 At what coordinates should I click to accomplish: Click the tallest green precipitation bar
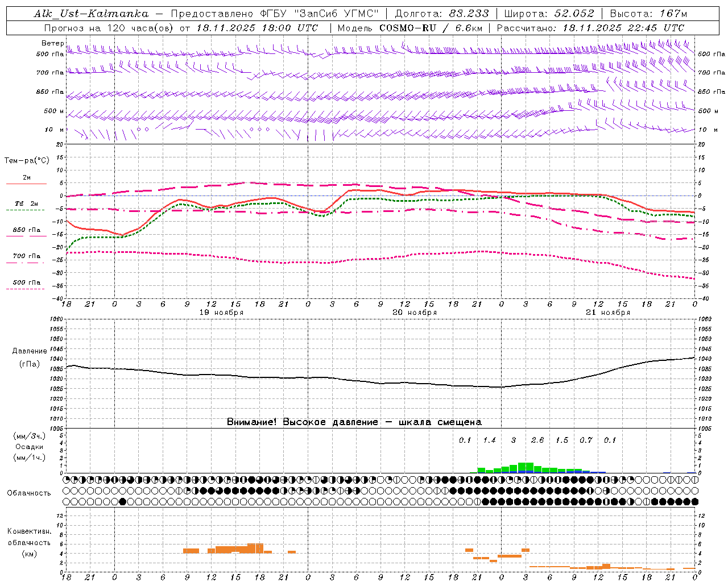526,467
